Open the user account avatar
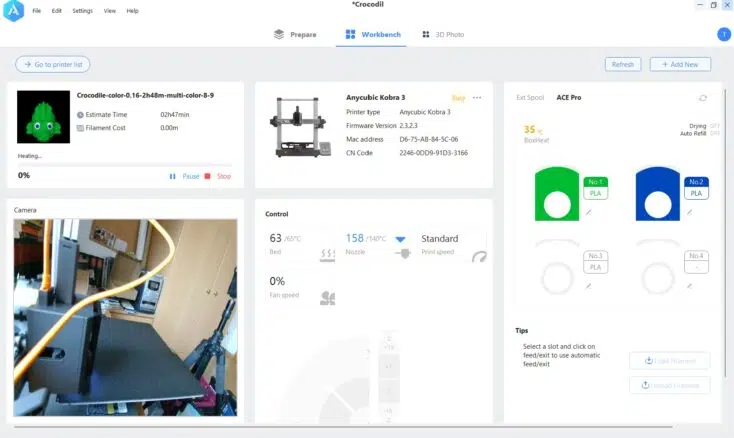The height and width of the screenshot is (438, 734). coord(724,34)
